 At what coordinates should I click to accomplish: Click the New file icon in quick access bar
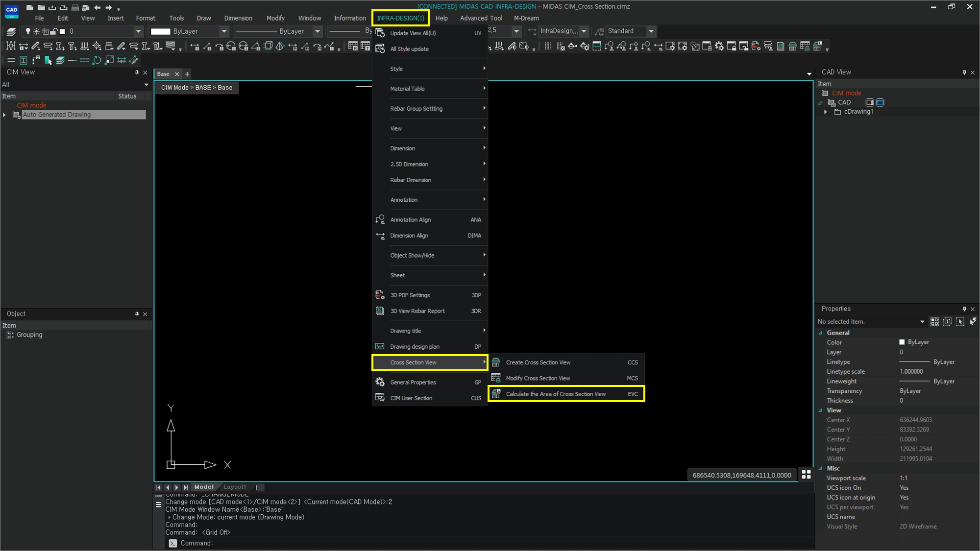click(30, 7)
